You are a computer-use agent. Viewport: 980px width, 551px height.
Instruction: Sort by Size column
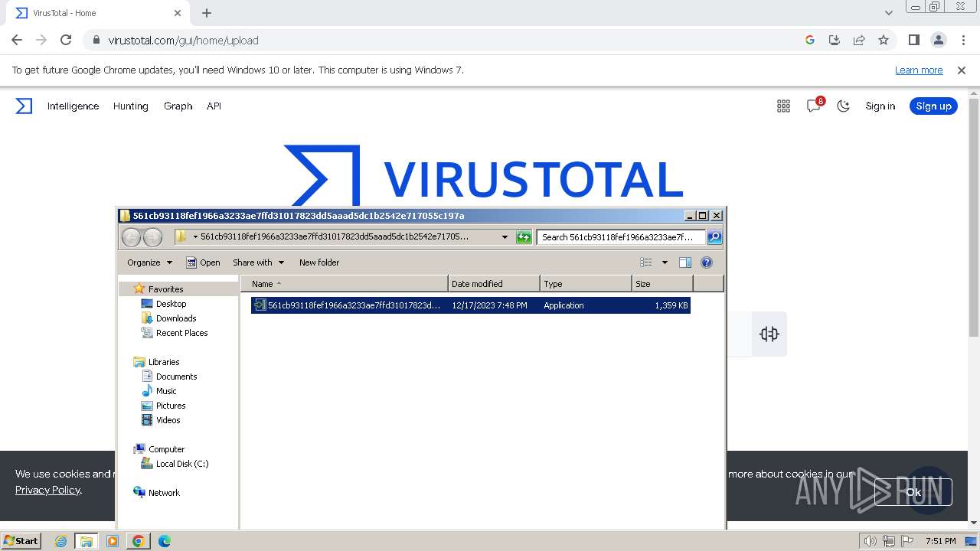click(x=662, y=284)
